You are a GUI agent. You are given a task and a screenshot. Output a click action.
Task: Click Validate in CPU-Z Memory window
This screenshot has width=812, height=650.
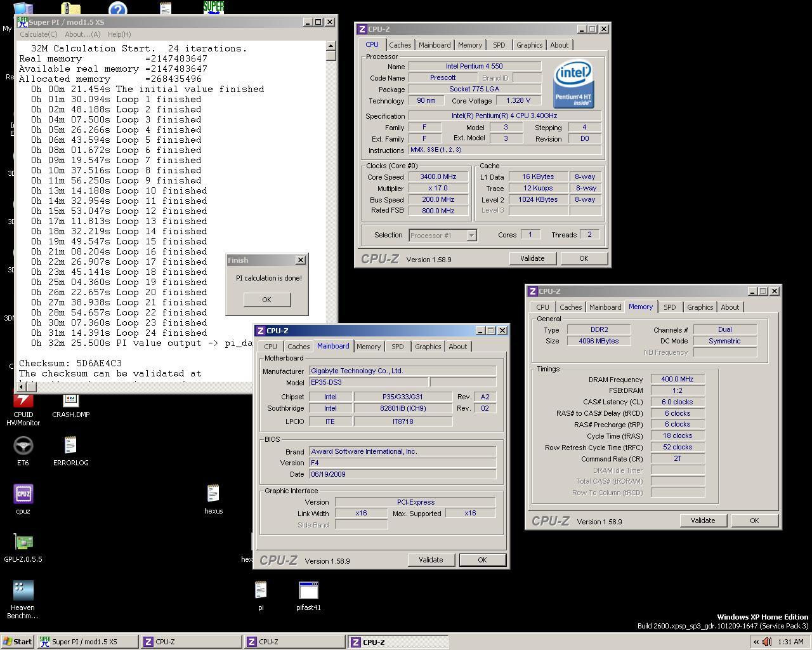[703, 521]
